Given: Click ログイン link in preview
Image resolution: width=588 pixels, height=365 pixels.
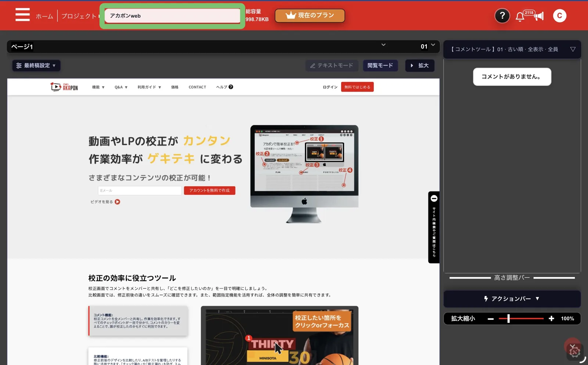Looking at the screenshot, I should 330,87.
